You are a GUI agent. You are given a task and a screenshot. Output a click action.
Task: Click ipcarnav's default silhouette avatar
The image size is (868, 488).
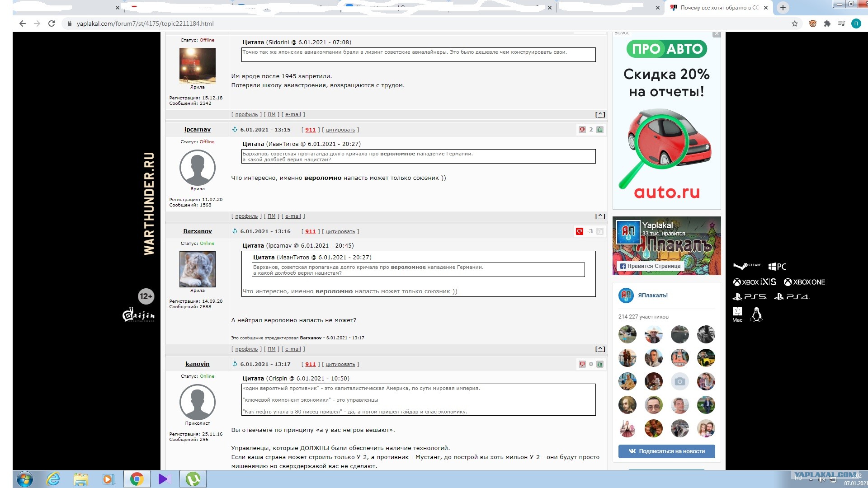(198, 168)
